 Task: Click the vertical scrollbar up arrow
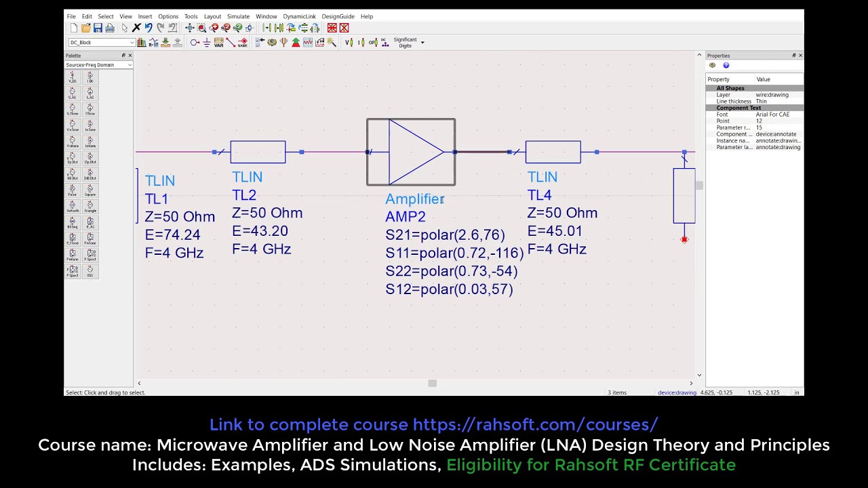699,55
